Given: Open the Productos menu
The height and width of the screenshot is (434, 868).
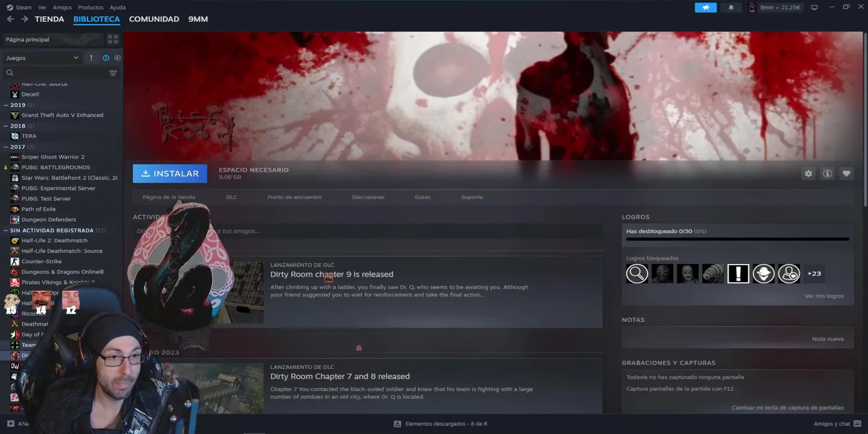Looking at the screenshot, I should coord(90,7).
